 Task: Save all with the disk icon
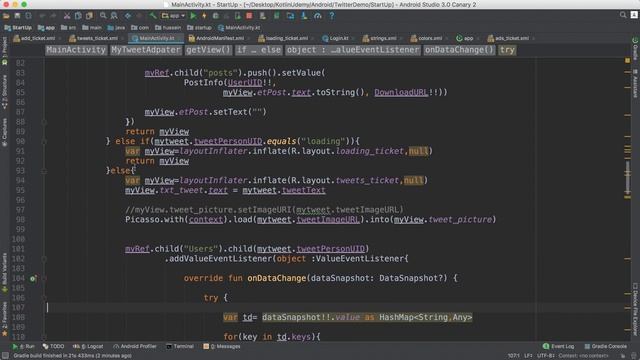[x=17, y=16]
